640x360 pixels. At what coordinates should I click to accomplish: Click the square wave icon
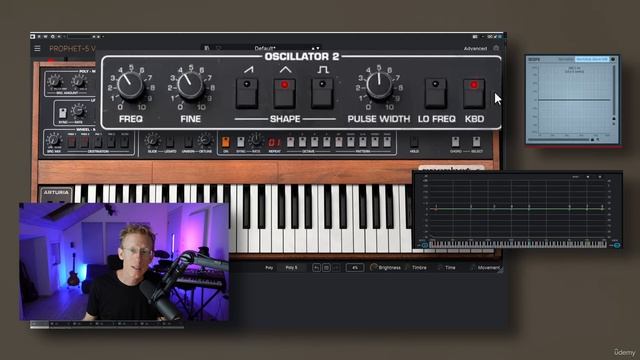[323, 70]
